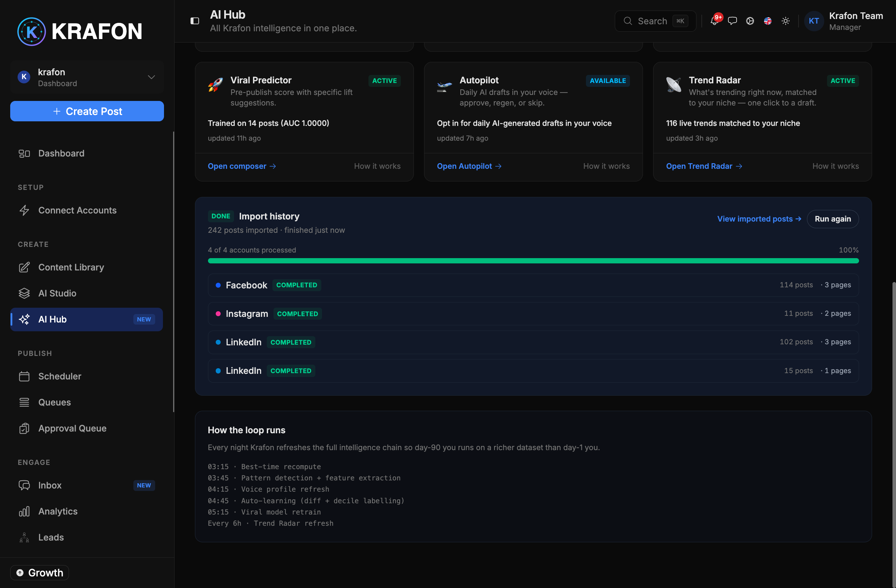Click the sidebar scrollbar

(173, 271)
